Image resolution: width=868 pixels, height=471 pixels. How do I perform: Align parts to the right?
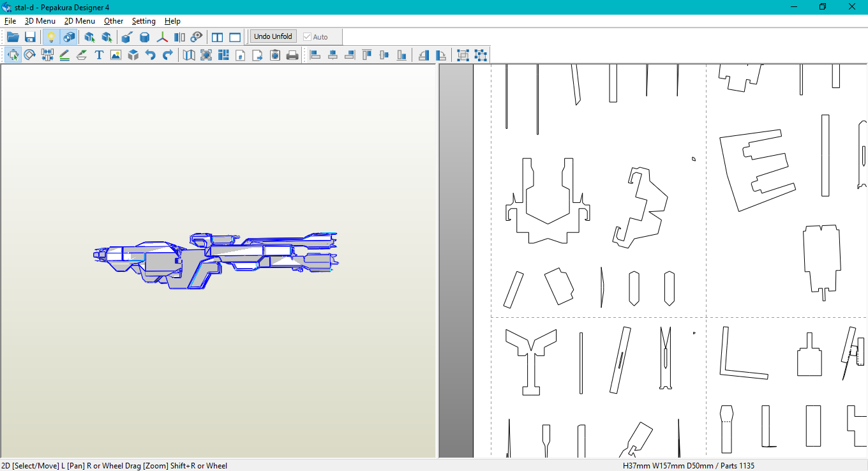coord(350,55)
